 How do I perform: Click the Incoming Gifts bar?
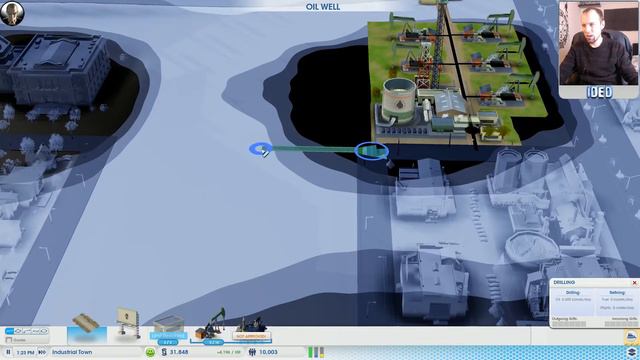[621, 324]
